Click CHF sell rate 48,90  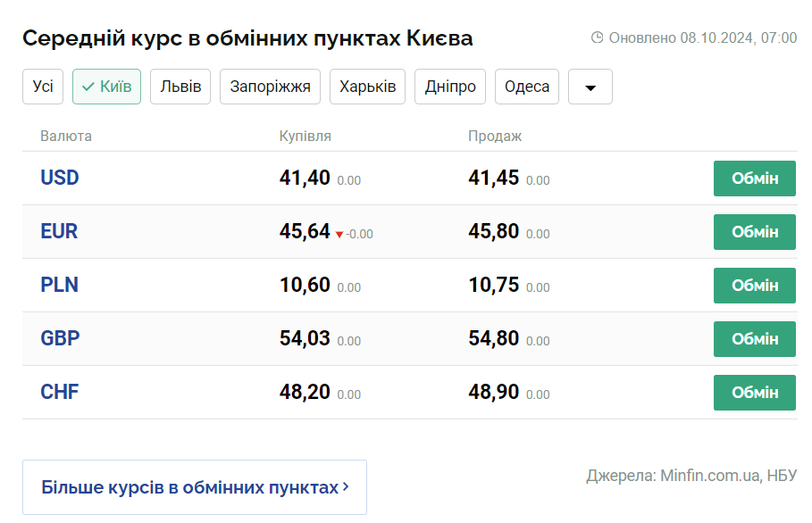[x=493, y=392]
